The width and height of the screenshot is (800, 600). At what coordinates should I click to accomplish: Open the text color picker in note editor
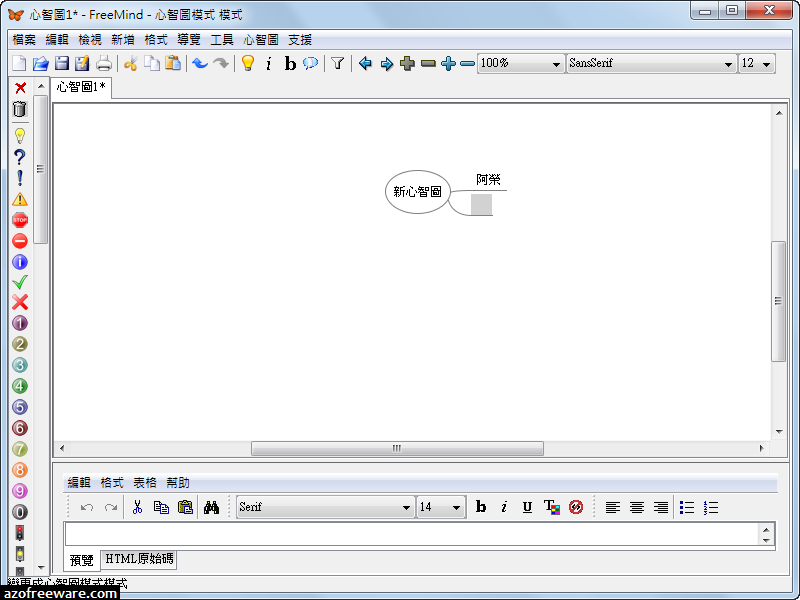(x=551, y=507)
